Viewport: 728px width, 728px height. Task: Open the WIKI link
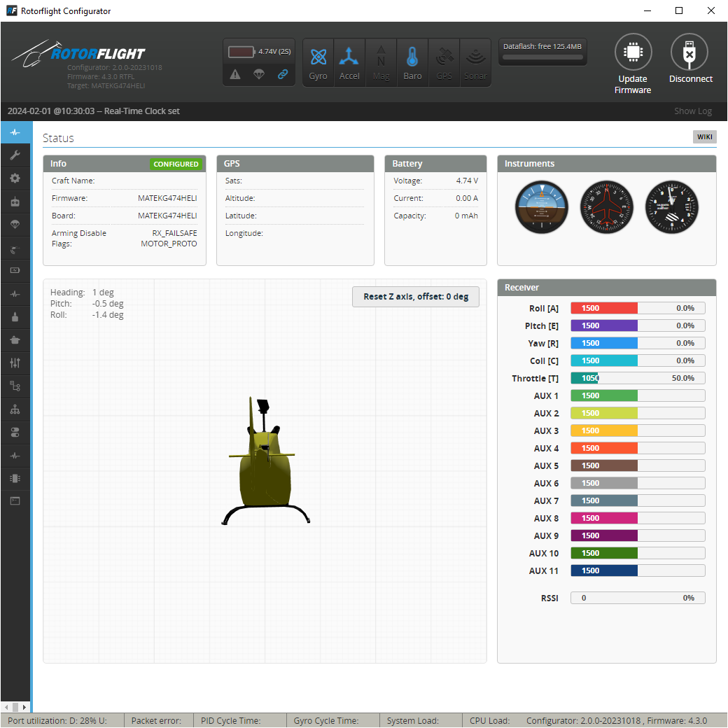coord(704,137)
